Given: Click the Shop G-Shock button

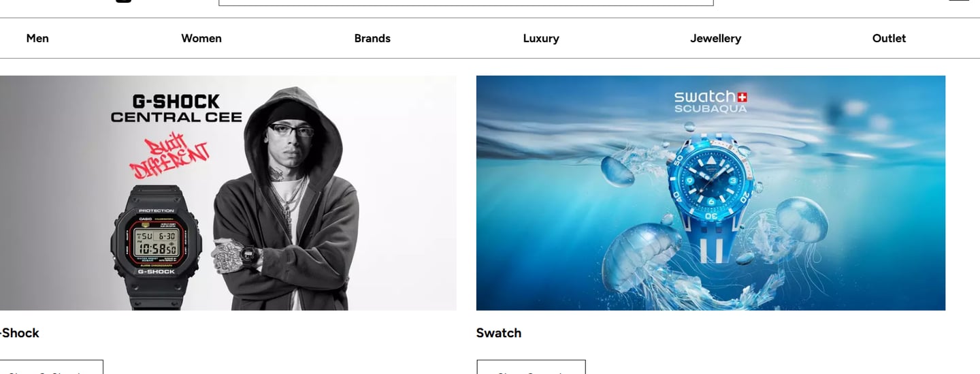Looking at the screenshot, I should coord(52,367).
